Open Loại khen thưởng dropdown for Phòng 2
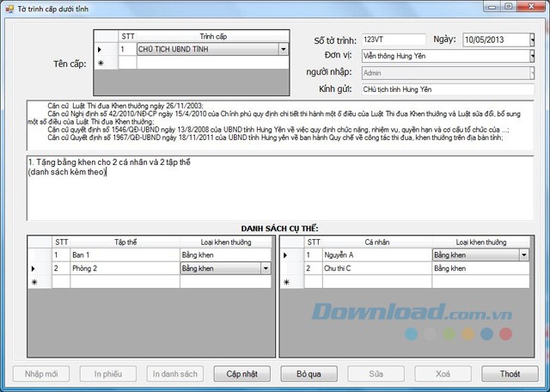 click(265, 268)
